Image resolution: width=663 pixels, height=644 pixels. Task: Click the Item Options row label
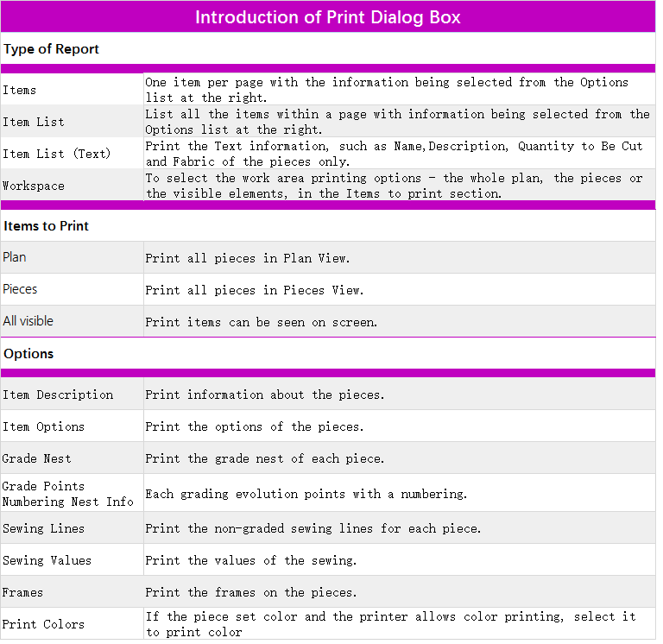(43, 426)
